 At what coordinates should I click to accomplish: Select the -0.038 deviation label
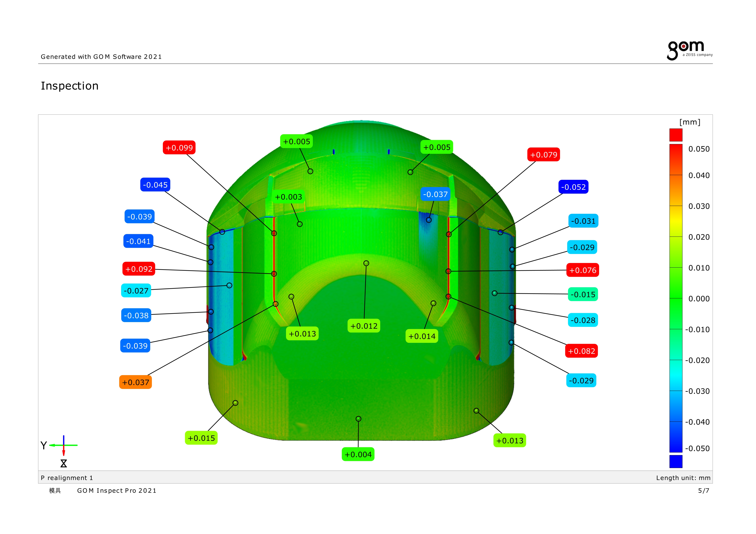136,315
